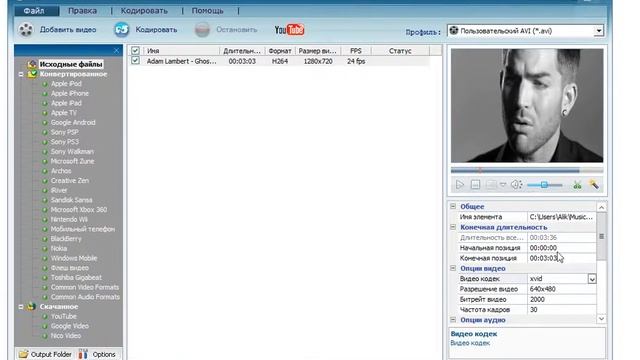Click the Битрейт видео value 2000
Screen dimensions: 640x360
coord(562,299)
